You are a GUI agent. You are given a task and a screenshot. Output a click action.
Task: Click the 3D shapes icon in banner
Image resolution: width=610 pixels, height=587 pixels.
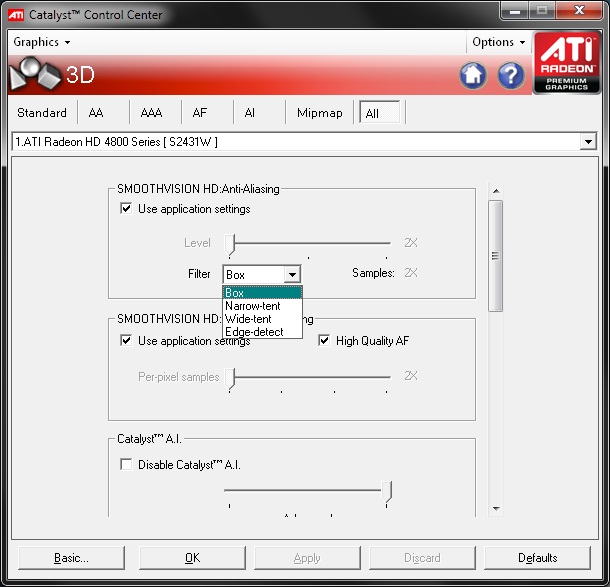(35, 73)
